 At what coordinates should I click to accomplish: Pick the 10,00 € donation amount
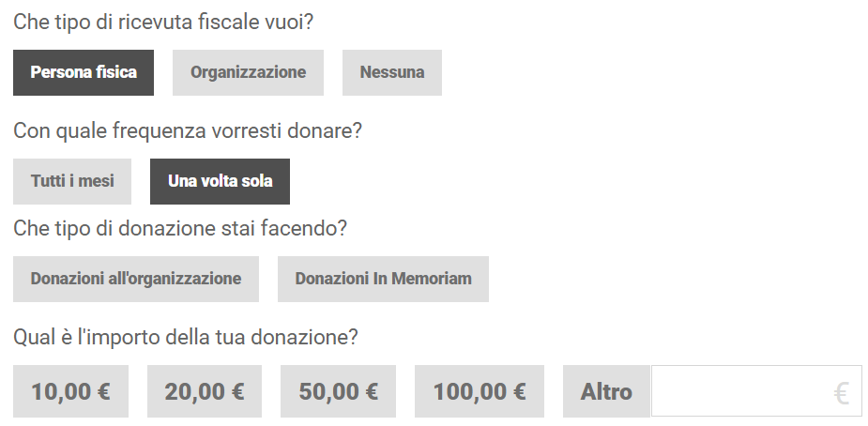[70, 391]
